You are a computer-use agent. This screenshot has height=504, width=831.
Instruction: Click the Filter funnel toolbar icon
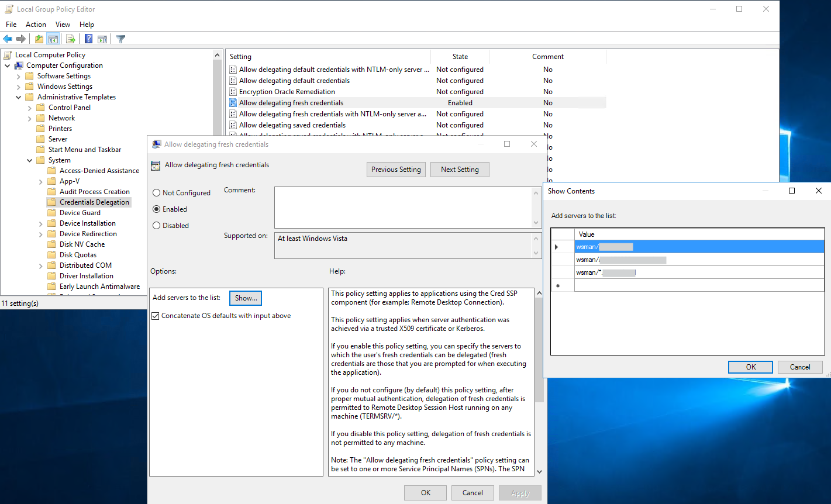[121, 39]
